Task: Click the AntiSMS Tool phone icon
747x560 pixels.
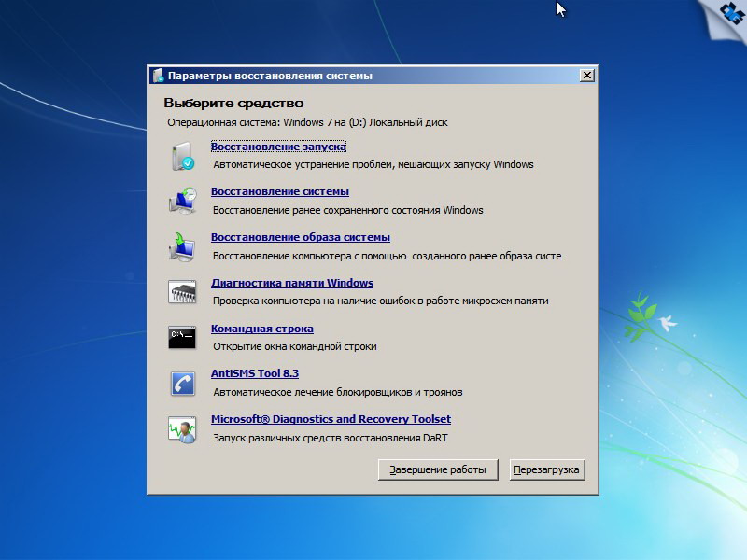Action: coord(182,384)
